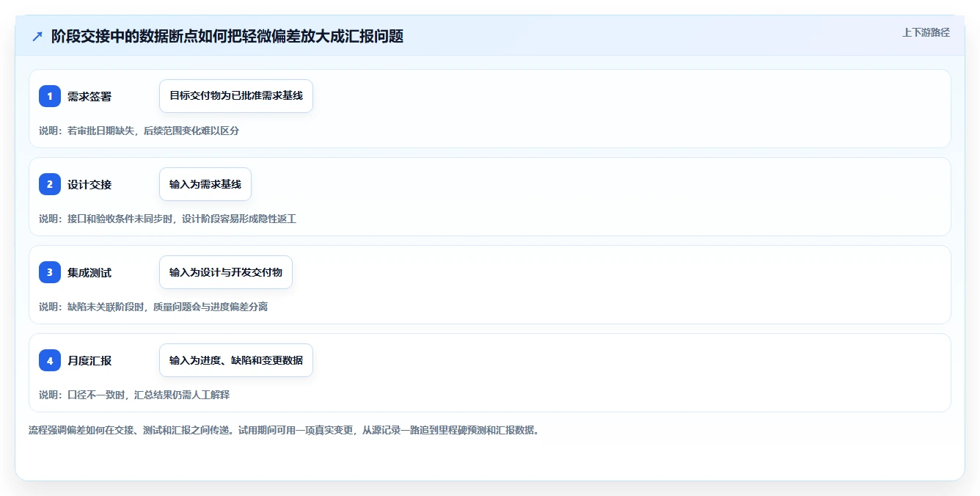
Task: Click the 设计交接 step title
Action: [89, 184]
